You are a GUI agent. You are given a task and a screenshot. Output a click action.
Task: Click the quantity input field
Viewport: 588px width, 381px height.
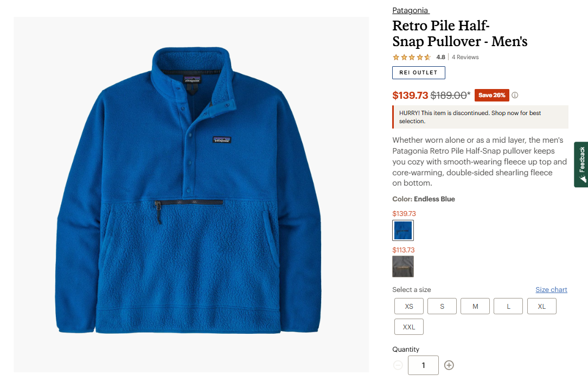[x=423, y=365]
